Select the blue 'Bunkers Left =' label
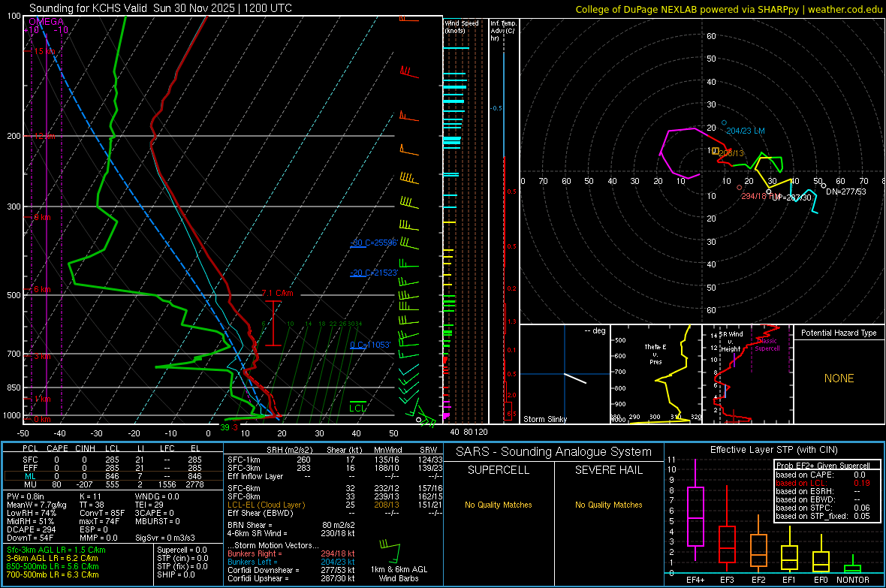The height and width of the screenshot is (588, 886). (x=252, y=562)
